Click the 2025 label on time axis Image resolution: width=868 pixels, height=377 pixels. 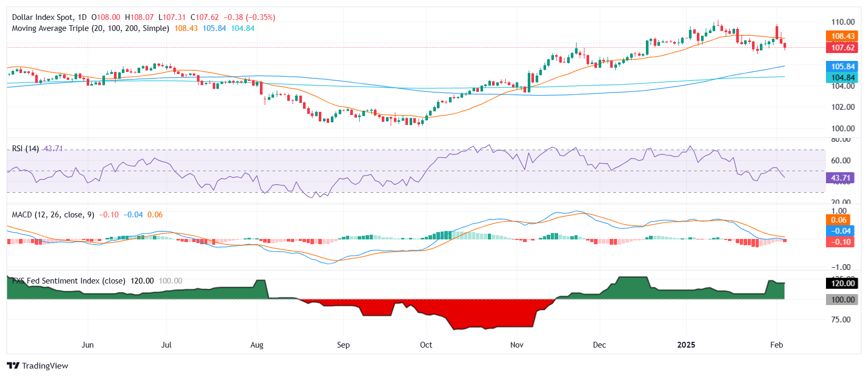coord(686,345)
